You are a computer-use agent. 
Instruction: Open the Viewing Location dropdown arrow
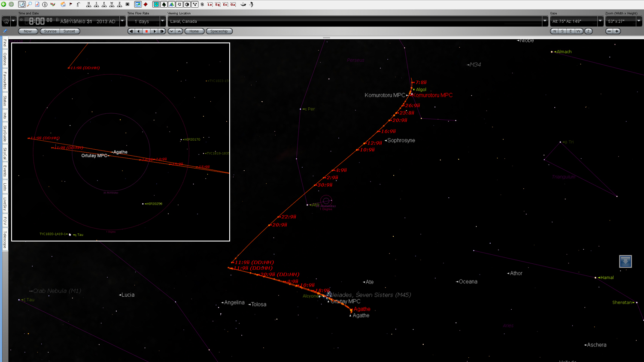coord(545,21)
